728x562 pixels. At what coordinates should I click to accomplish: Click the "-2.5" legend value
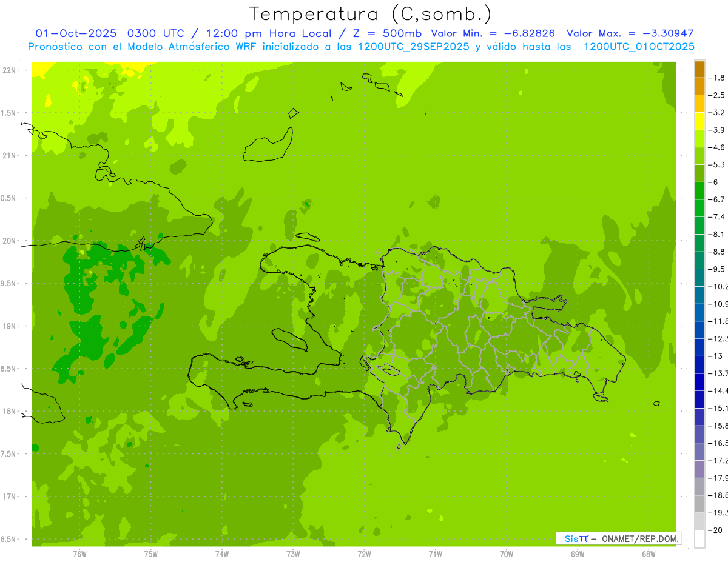click(x=716, y=95)
